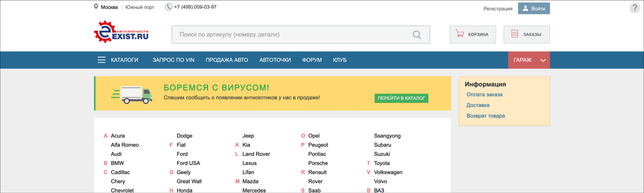
Task: Expand the Гараж dropdown chevron
Action: point(543,60)
